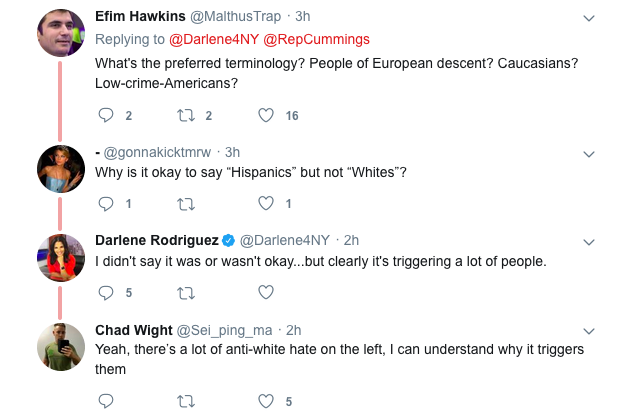Expand the more-options arrow on gonnakicktmrw tweet
This screenshot has height=417, width=631.
point(589,153)
